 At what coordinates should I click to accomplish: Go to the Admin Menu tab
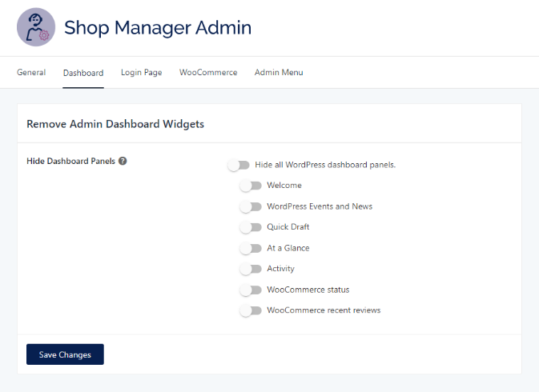(x=279, y=73)
